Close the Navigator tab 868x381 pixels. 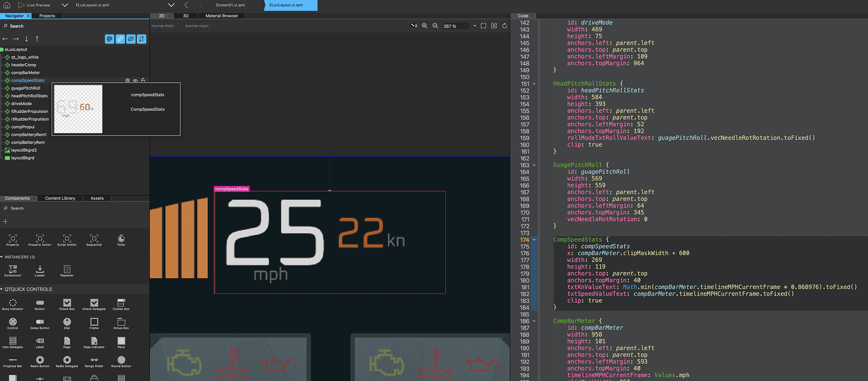pyautogui.click(x=28, y=16)
